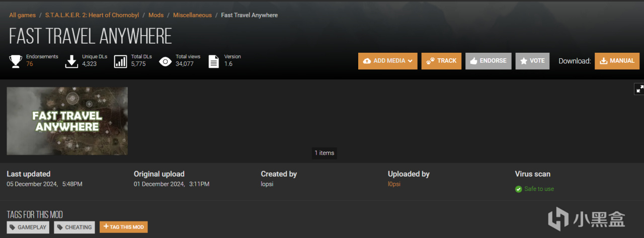Click the tag icon beside CHEATING

[x=60, y=227]
